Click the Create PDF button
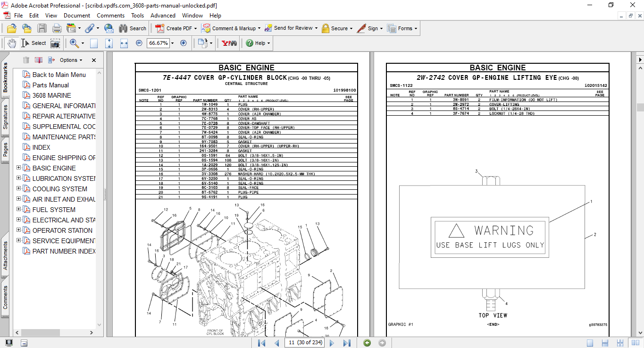644x348 pixels. click(x=174, y=28)
